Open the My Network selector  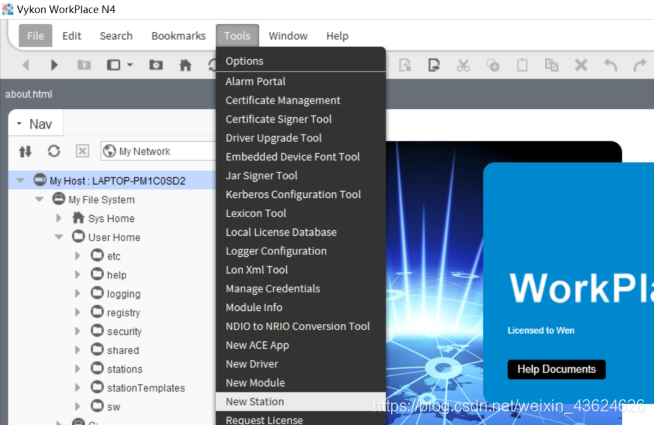[158, 151]
